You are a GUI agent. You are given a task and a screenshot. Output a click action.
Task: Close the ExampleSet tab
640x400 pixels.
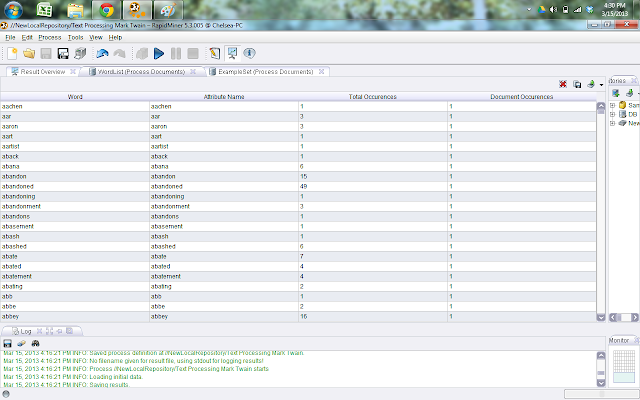(322, 71)
